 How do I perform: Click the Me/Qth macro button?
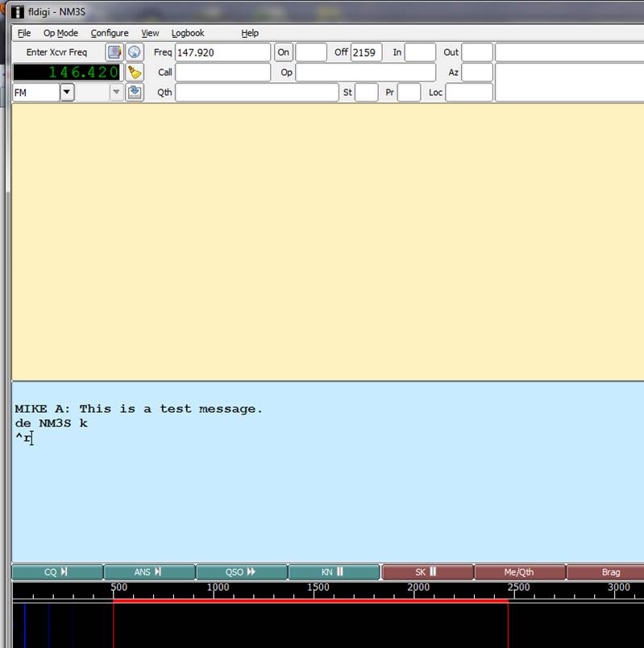pyautogui.click(x=520, y=572)
